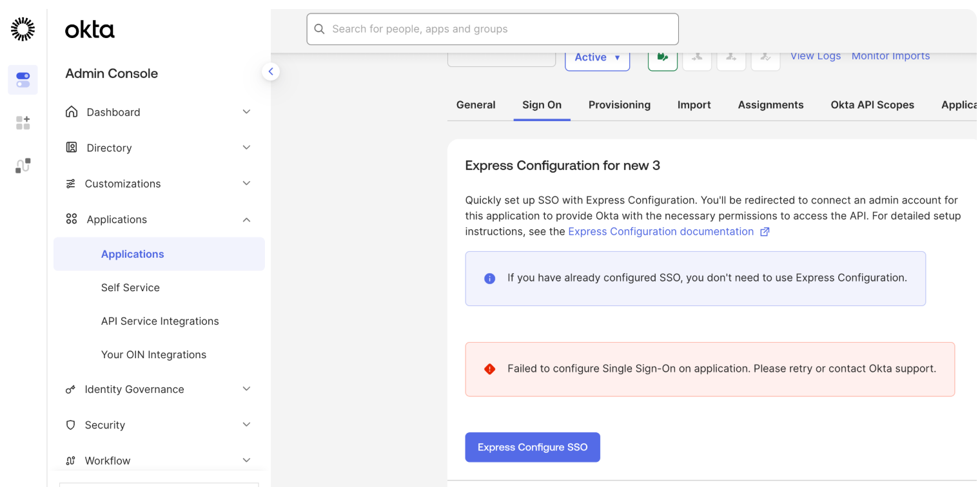Open the add-apps grid icon in the left rail
980x487 pixels.
(x=23, y=122)
